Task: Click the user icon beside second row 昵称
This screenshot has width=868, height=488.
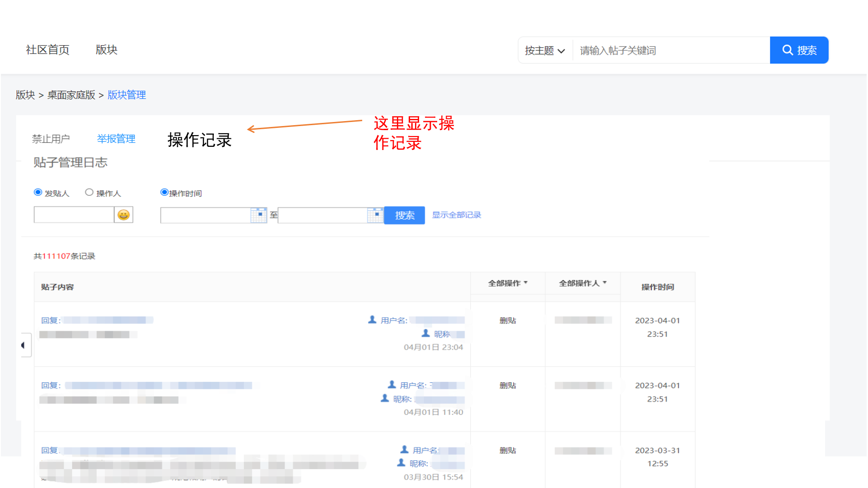Action: 385,399
